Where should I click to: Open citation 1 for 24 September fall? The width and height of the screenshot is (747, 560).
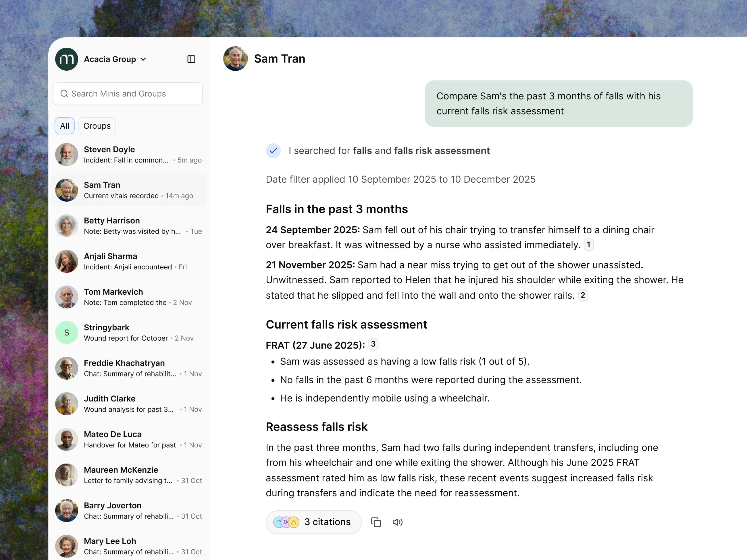(588, 244)
